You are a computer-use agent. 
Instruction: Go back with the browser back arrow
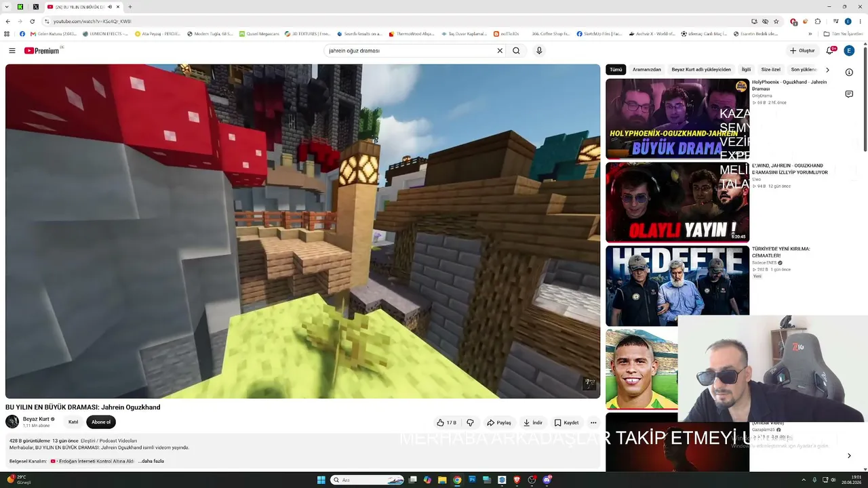pyautogui.click(x=8, y=22)
